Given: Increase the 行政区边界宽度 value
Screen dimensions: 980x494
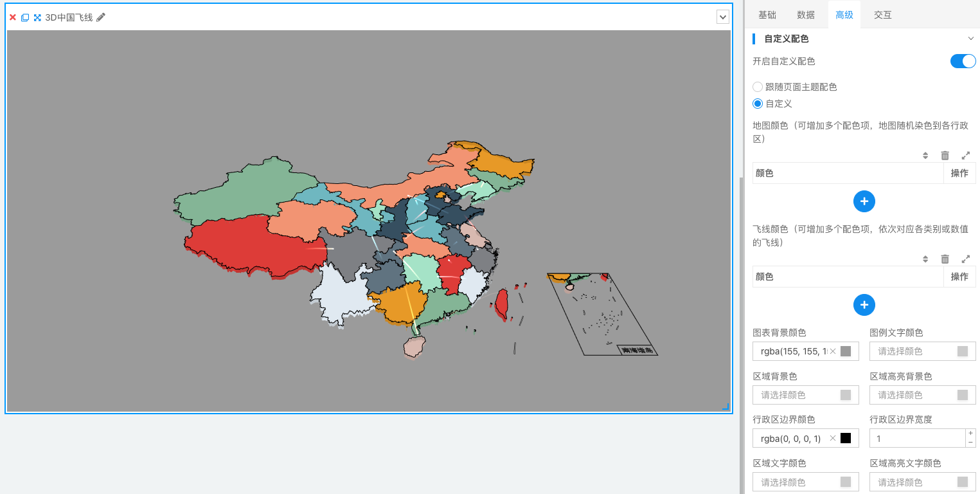Looking at the screenshot, I should [x=970, y=434].
